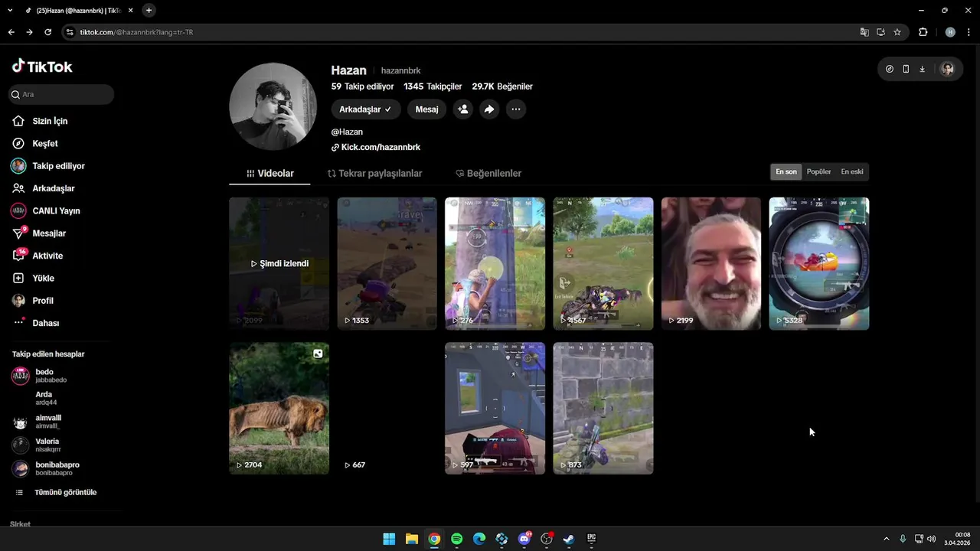This screenshot has height=551, width=980.
Task: Open smiling man video 2199 views
Action: point(711,263)
